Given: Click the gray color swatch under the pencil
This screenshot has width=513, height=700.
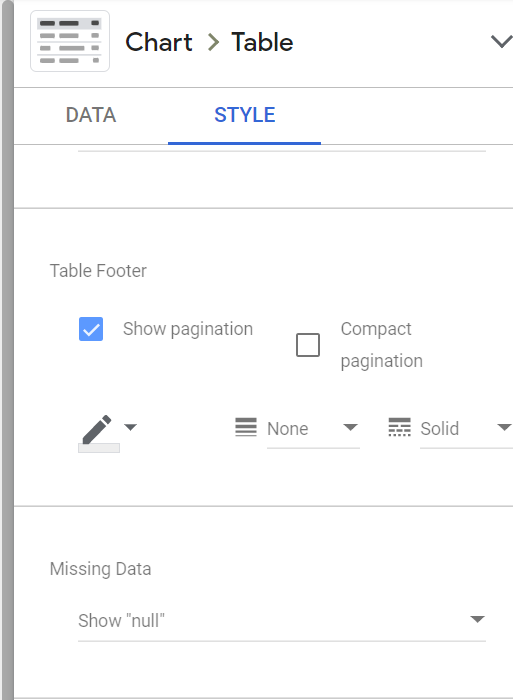Looking at the screenshot, I should pos(99,448).
